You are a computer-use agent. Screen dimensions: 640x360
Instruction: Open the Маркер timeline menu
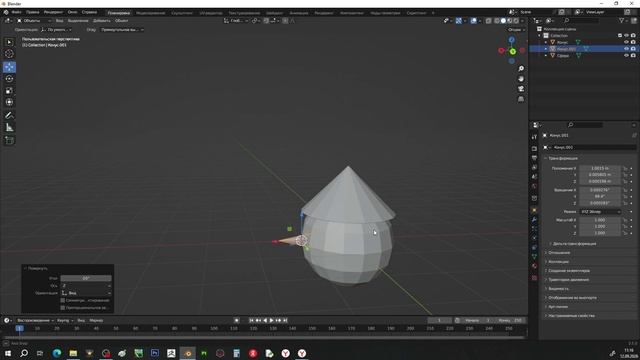(x=96, y=320)
